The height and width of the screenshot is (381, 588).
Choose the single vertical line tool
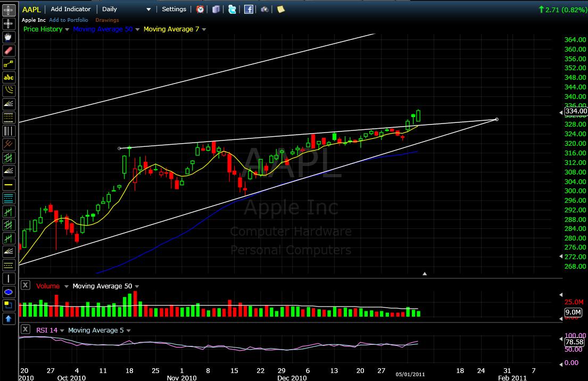click(9, 279)
